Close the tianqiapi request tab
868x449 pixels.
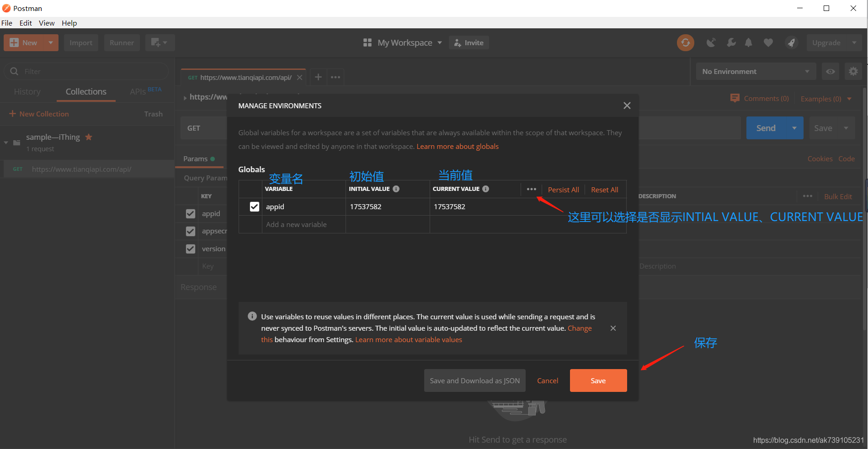[x=299, y=78]
